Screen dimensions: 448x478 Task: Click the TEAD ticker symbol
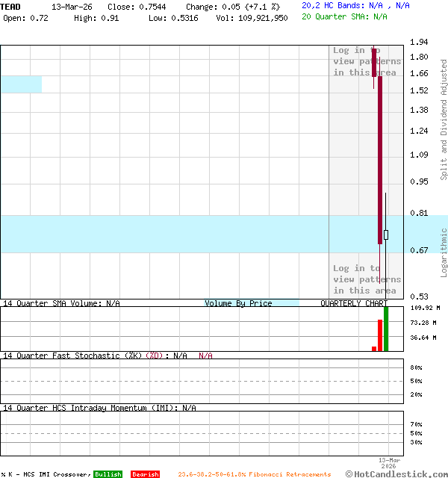[11, 6]
